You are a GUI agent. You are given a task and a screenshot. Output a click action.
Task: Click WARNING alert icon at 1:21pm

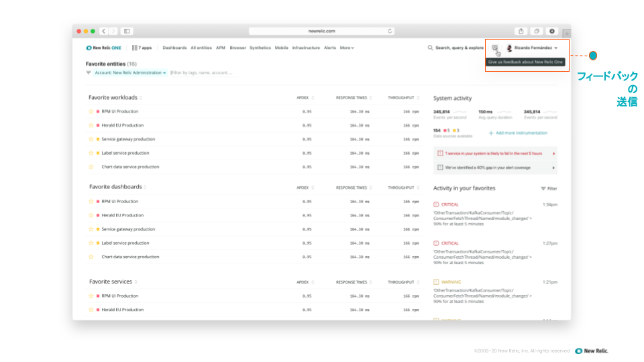436,282
